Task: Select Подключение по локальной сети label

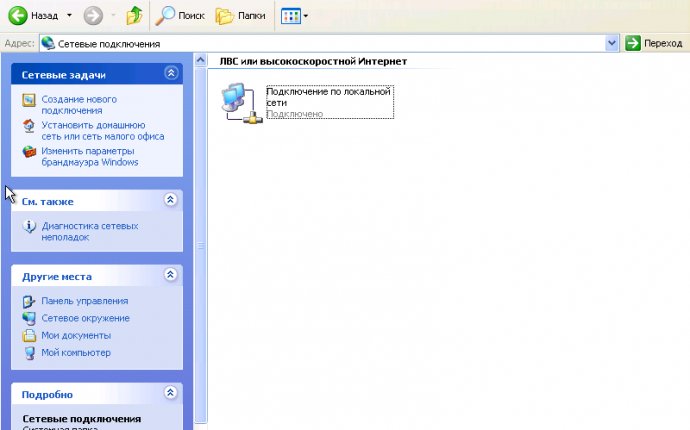Action: pyautogui.click(x=328, y=97)
